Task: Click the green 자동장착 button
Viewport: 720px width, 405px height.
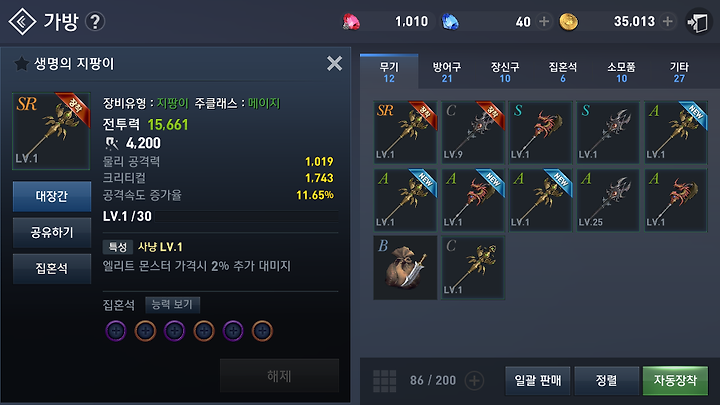Action: pyautogui.click(x=675, y=380)
